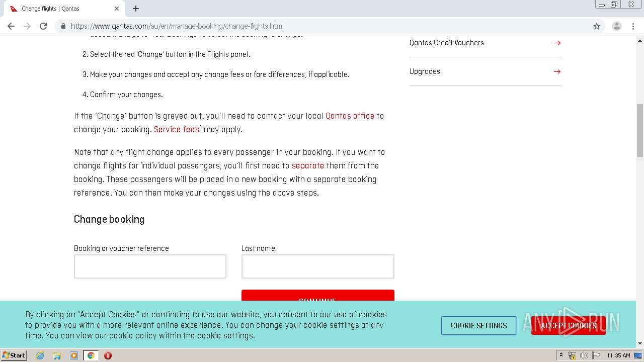Click the browser forward arrow
This screenshot has width=644, height=362.
point(27,26)
